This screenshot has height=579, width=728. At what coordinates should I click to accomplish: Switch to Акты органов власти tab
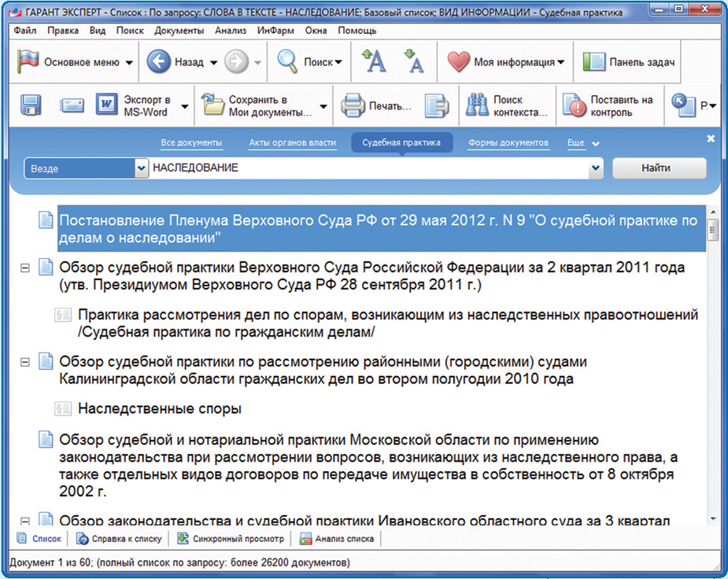pyautogui.click(x=292, y=143)
